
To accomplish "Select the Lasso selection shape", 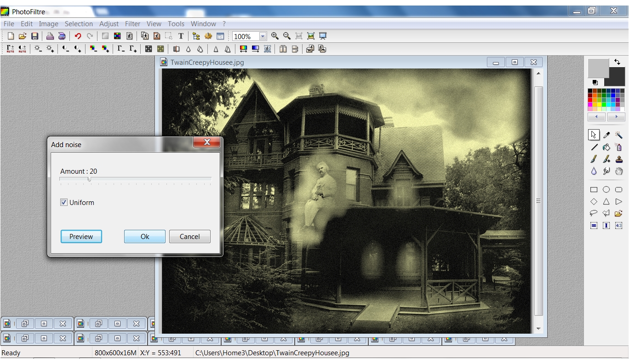I will click(x=594, y=213).
